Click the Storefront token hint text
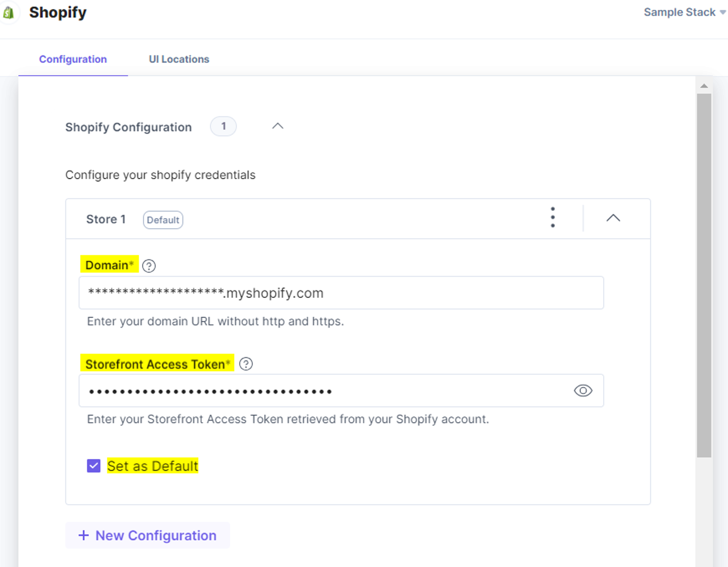Viewport: 728px width, 567px height. 288,419
